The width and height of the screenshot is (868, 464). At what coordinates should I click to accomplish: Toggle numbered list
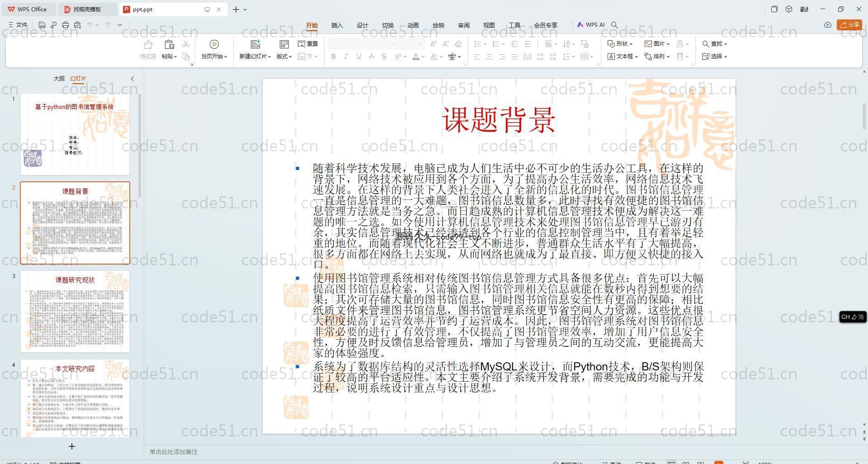495,44
